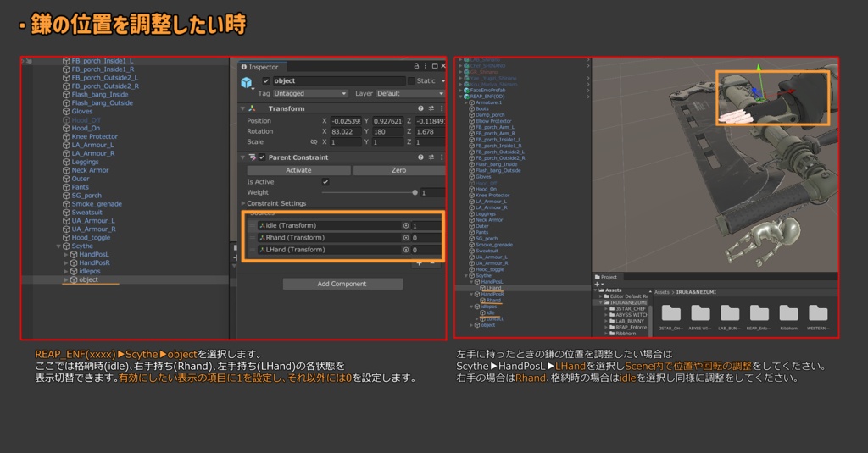Screen dimensions: 868x453
Task: Click the FaceEmoPrefab prefab icon in the hierarchy
Action: point(466,90)
